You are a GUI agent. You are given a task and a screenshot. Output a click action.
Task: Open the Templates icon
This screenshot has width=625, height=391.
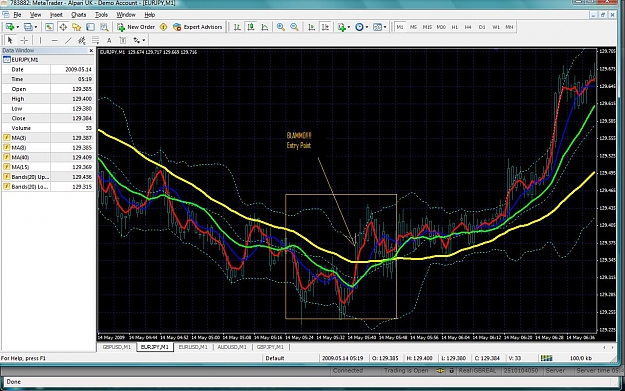tap(377, 27)
